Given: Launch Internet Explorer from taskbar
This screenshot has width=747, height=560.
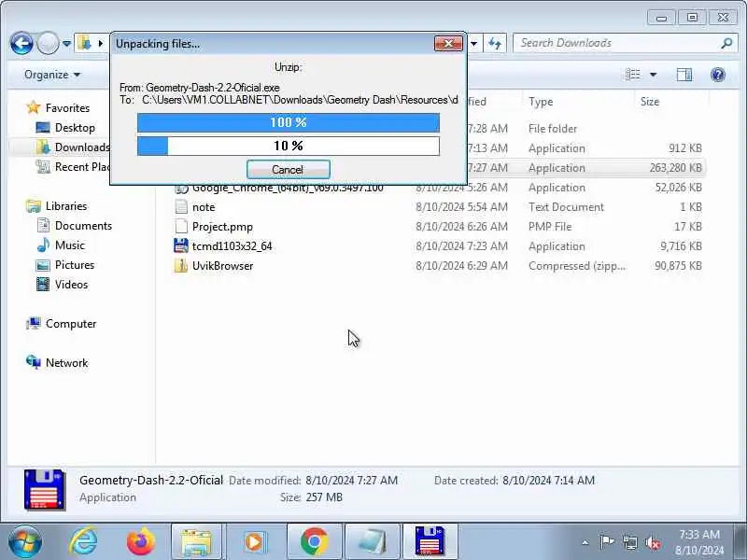Looking at the screenshot, I should coord(83,542).
